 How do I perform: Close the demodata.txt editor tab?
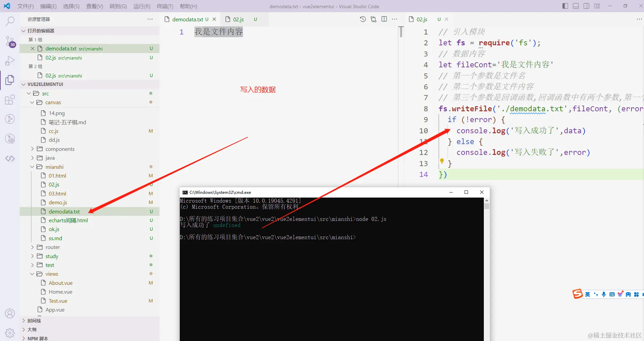tap(214, 19)
